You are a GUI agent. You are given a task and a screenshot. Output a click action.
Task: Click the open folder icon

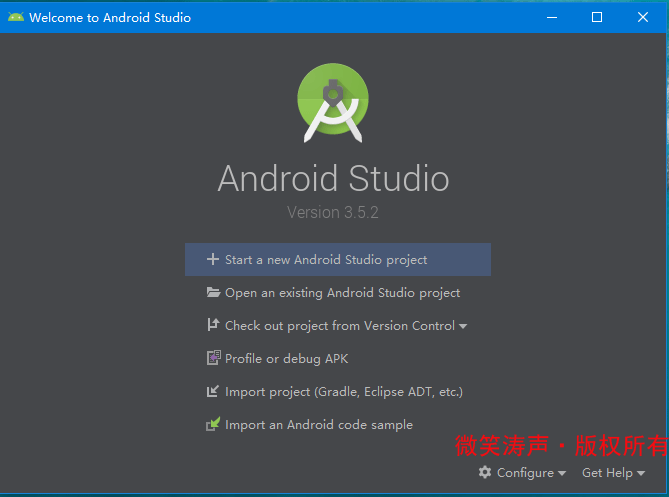(213, 292)
